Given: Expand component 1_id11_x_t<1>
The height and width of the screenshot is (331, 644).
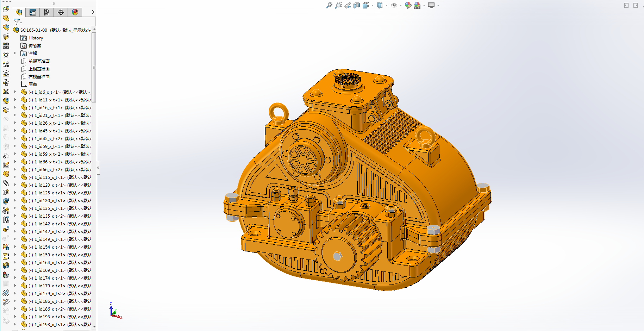Looking at the screenshot, I should point(15,100).
